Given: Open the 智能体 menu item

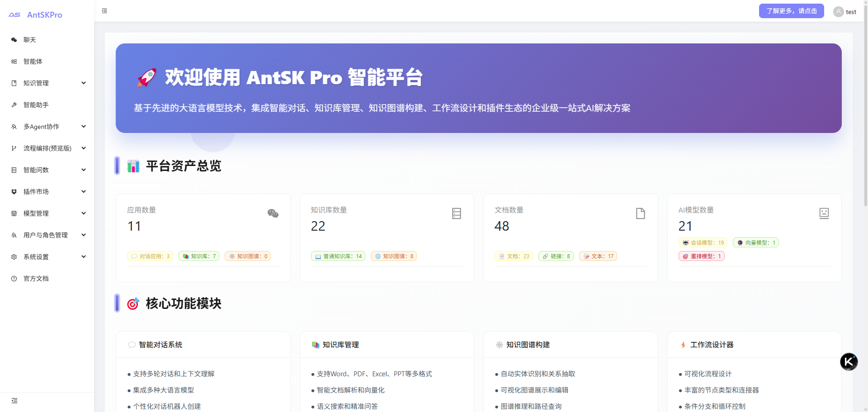Looking at the screenshot, I should (x=47, y=62).
